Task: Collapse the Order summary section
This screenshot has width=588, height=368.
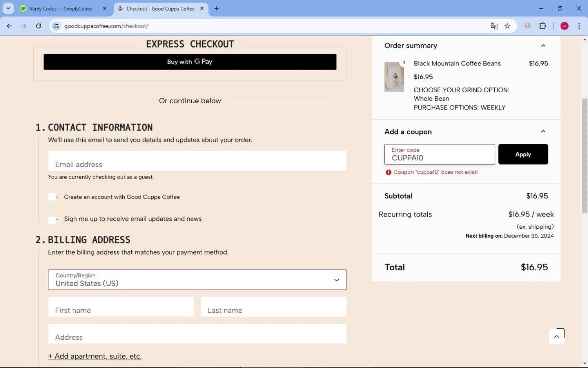Action: [x=543, y=46]
